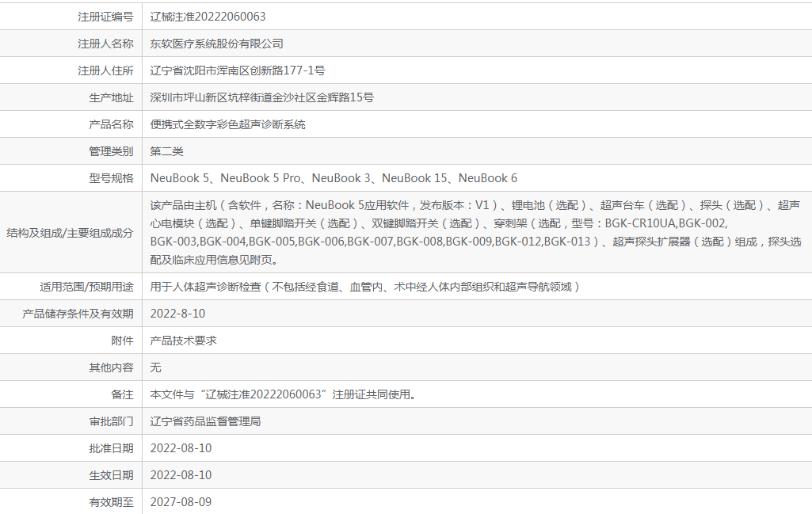Select the 其他内容 label
812x514 pixels.
112,367
